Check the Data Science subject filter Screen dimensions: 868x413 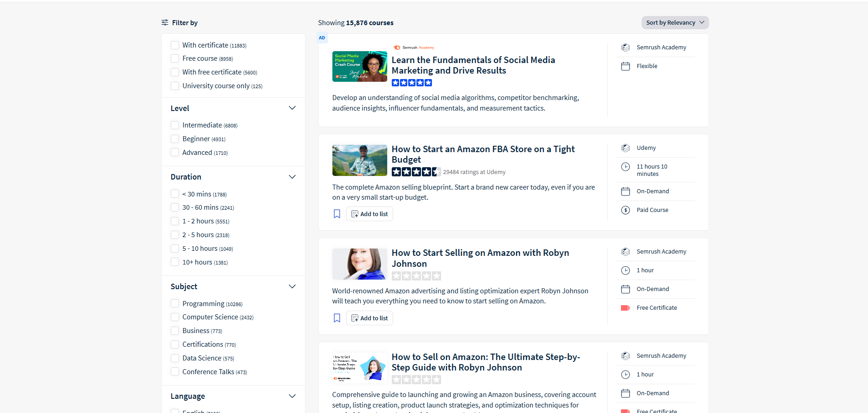click(175, 358)
